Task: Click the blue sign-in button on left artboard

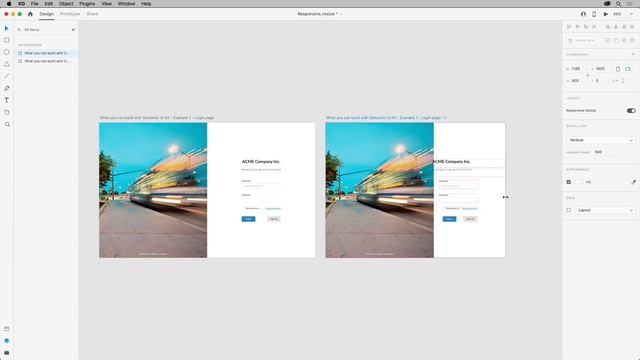Action: click(248, 219)
